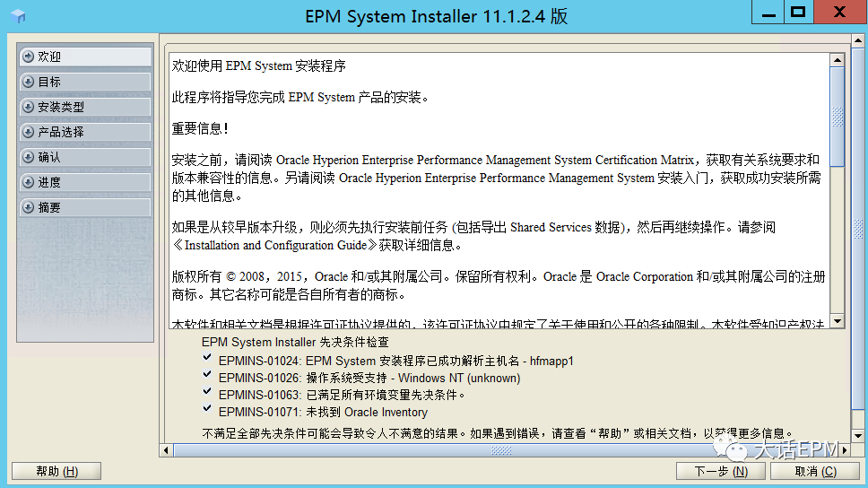Click the EPMINS-01063 environment variables message
Image resolution: width=868 pixels, height=488 pixels.
(342, 395)
